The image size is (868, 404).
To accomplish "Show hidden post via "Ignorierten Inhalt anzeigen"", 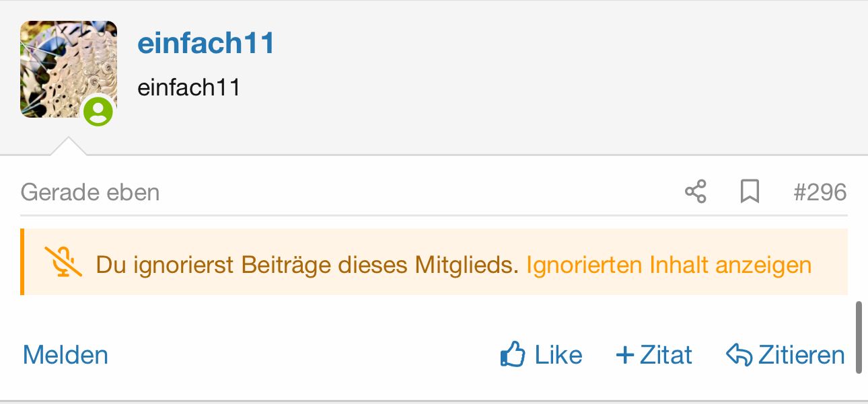I will [x=669, y=265].
